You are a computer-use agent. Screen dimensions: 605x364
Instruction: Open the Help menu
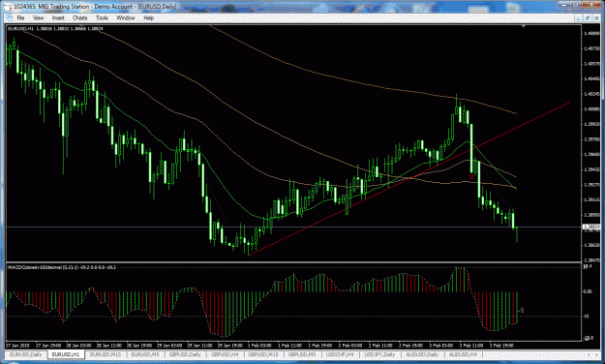(x=148, y=17)
